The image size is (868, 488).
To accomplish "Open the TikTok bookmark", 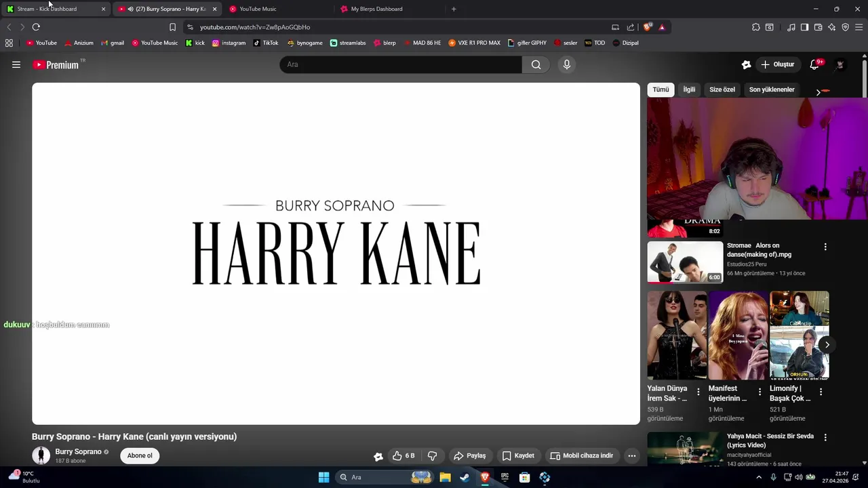I will pos(266,43).
